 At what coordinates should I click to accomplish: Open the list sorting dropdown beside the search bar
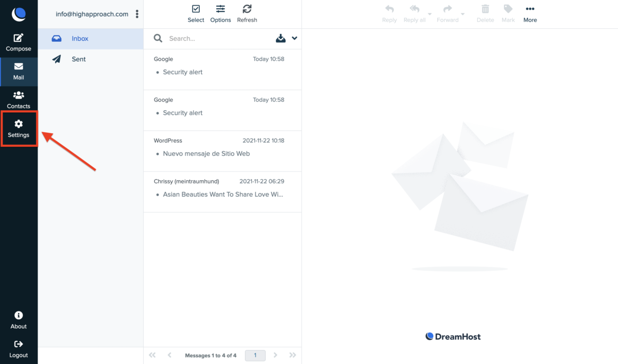(294, 38)
